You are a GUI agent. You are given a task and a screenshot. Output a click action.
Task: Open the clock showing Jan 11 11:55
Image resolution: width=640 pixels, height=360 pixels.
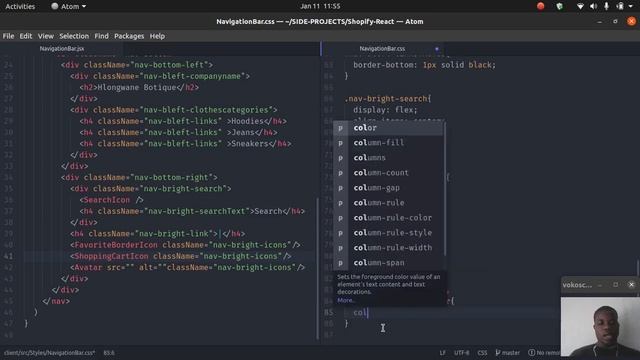(x=320, y=6)
